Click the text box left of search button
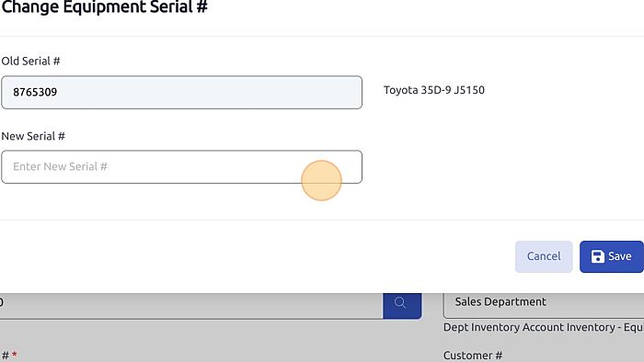The image size is (644, 362). pyautogui.click(x=191, y=305)
